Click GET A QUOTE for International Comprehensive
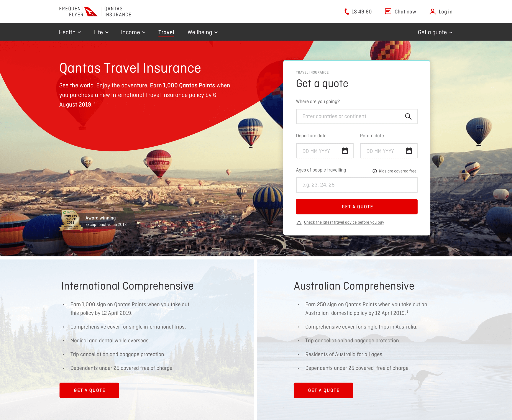Screen dimensions: 512x420 click(x=90, y=389)
